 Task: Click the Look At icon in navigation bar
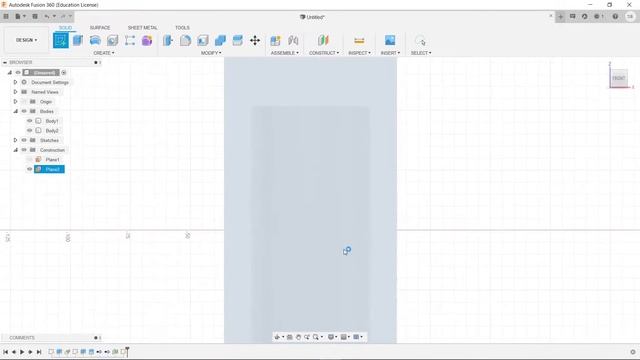tap(289, 337)
